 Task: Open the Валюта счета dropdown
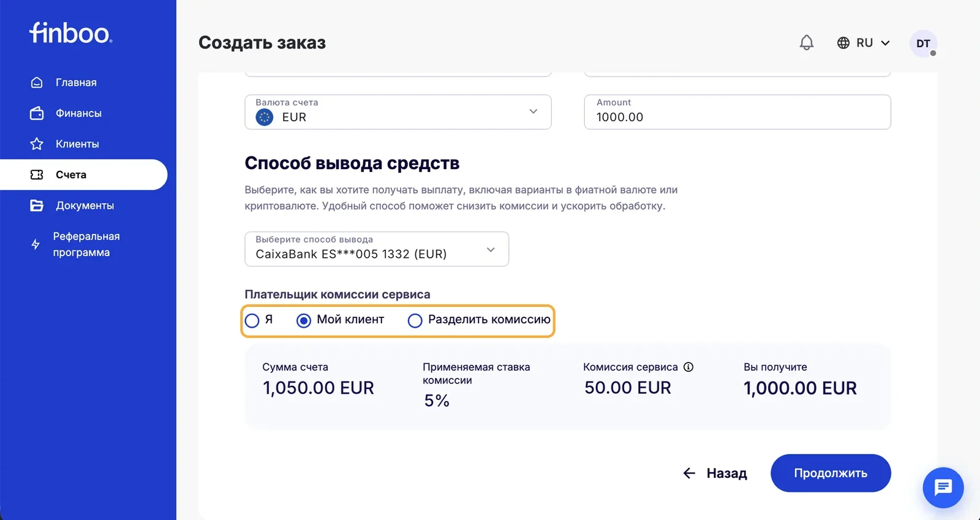tap(398, 112)
